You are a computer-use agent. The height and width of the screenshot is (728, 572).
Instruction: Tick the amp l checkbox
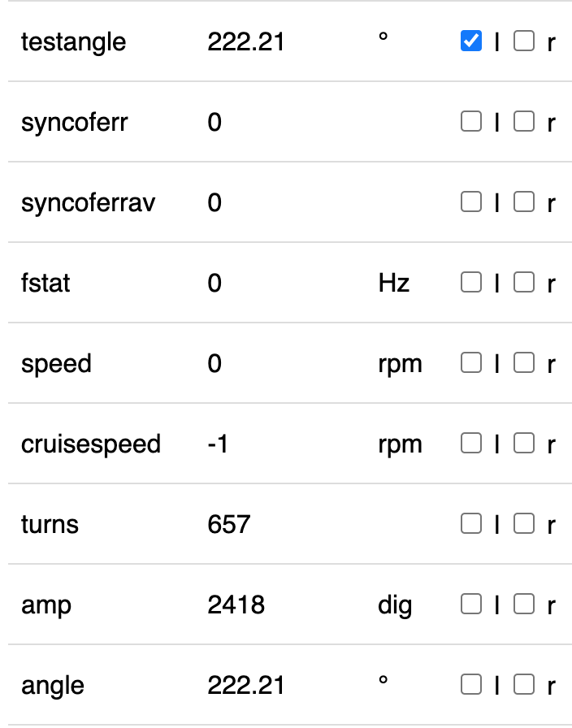click(471, 604)
